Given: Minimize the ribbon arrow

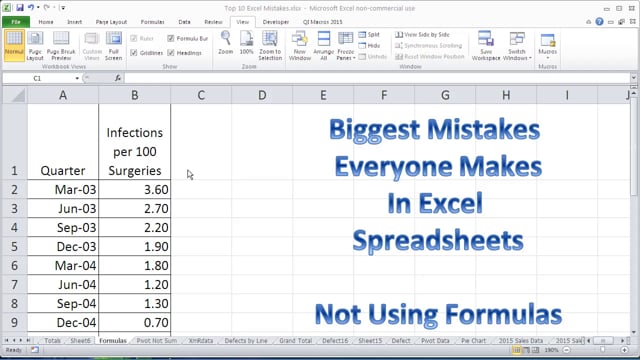Looking at the screenshot, I should coord(588,22).
